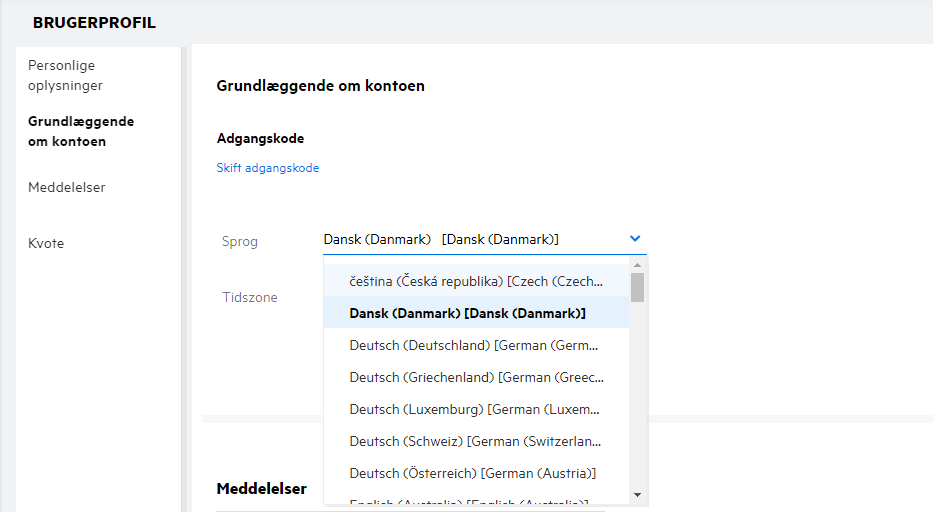Open the Personlige oplysninger section

tap(65, 76)
